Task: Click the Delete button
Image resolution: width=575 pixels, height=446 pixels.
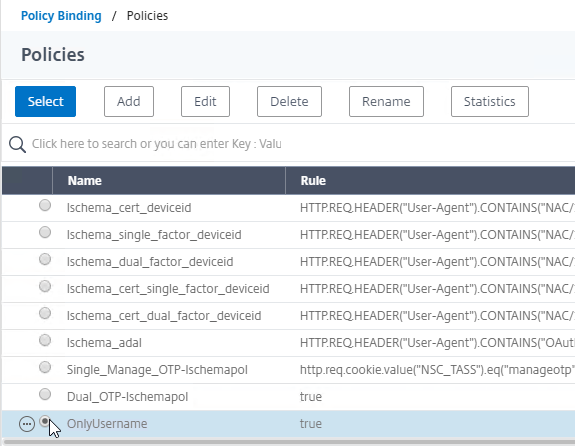Action: point(289,102)
